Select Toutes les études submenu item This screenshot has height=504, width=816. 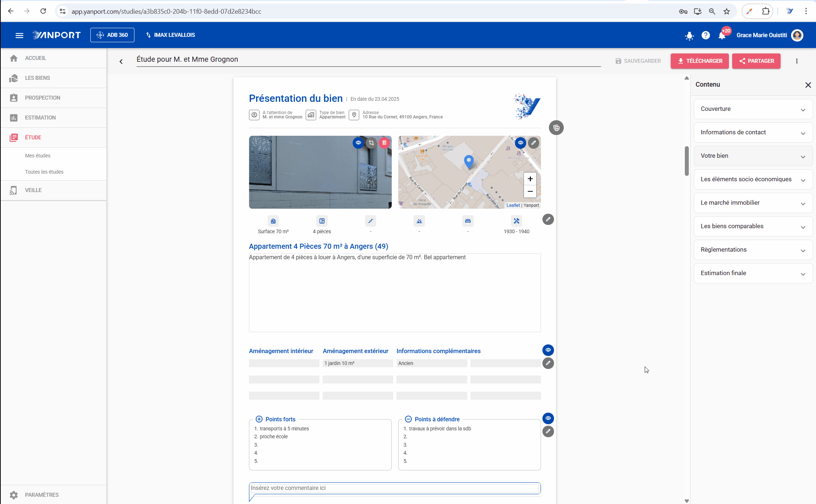tap(44, 172)
